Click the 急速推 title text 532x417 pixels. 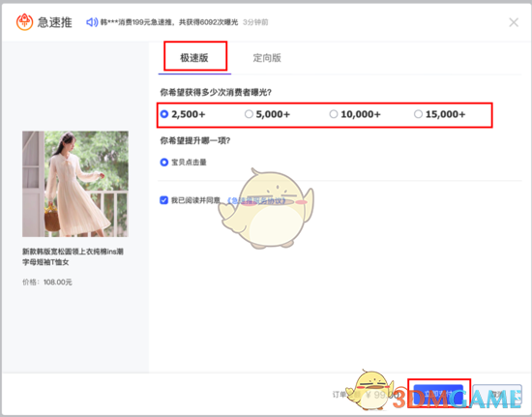click(x=54, y=22)
